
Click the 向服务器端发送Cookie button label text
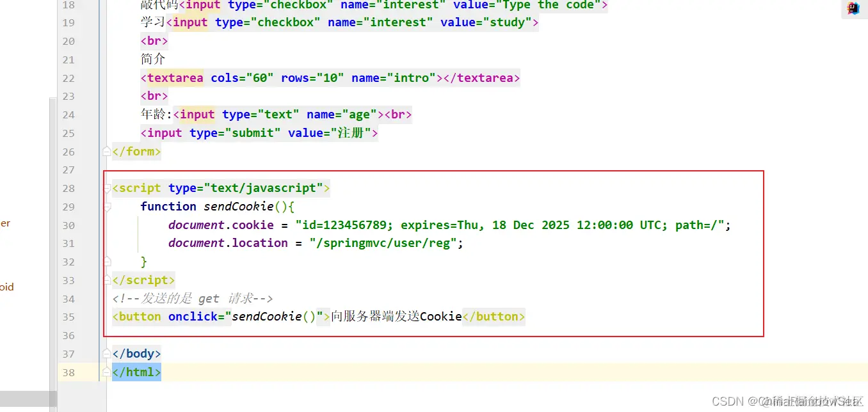coord(396,317)
